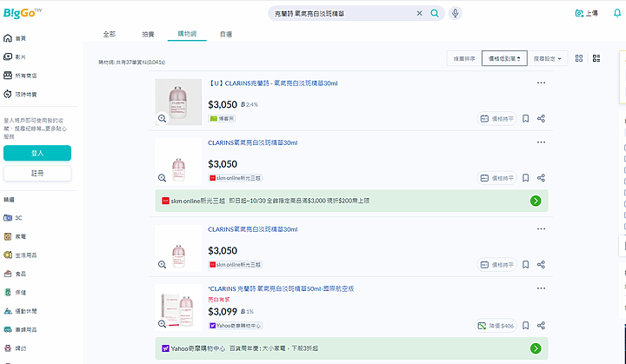Open the 運動休閒 sports category
The height and width of the screenshot is (364, 626).
20,311
